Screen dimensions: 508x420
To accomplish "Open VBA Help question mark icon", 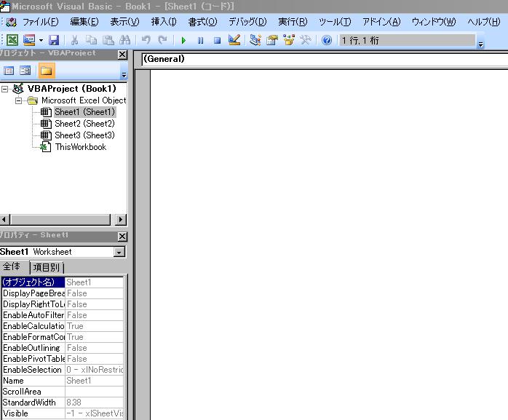I will pyautogui.click(x=327, y=40).
